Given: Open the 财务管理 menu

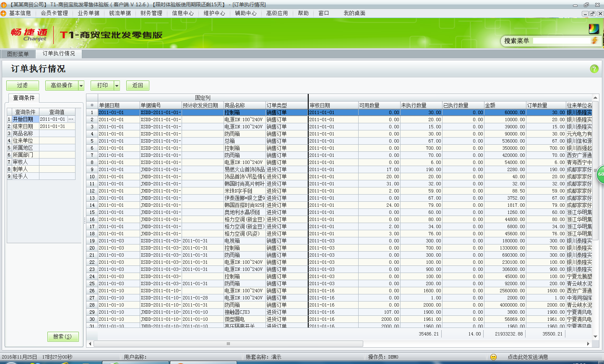Looking at the screenshot, I should [151, 13].
